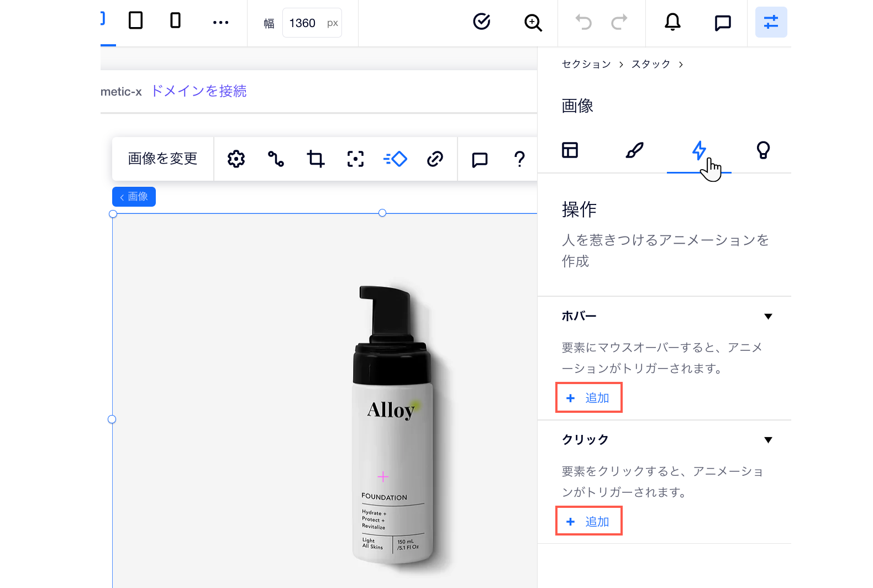The width and height of the screenshot is (873, 588).
Task: Add a hover animation with 追加
Action: point(589,398)
